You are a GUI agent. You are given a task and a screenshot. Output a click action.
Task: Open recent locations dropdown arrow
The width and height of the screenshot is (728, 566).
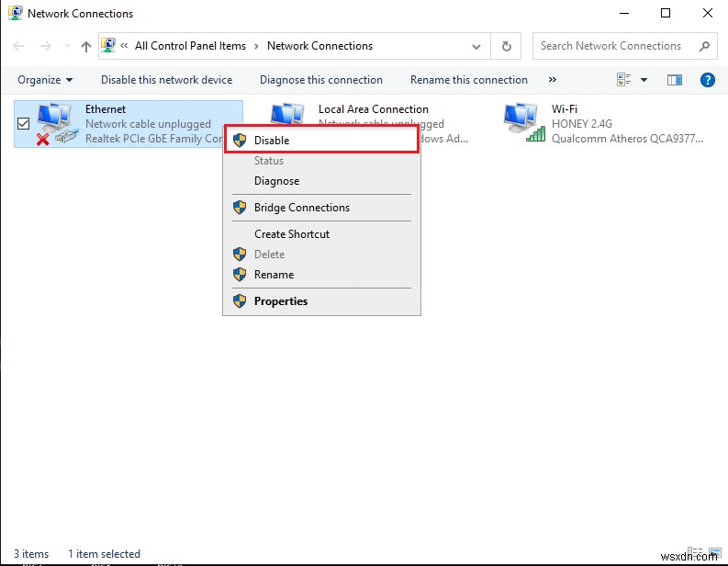(67, 46)
